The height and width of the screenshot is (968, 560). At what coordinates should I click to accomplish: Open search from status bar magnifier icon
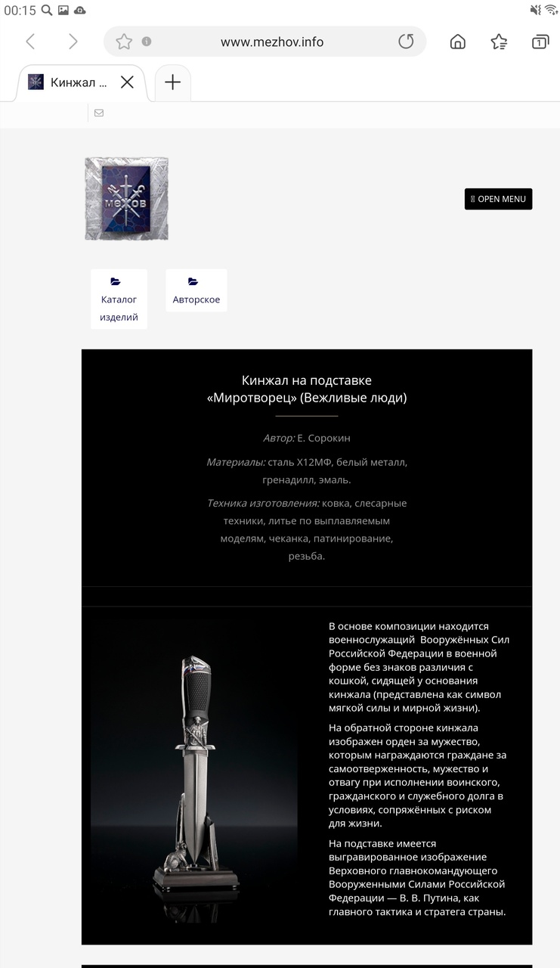coord(47,10)
